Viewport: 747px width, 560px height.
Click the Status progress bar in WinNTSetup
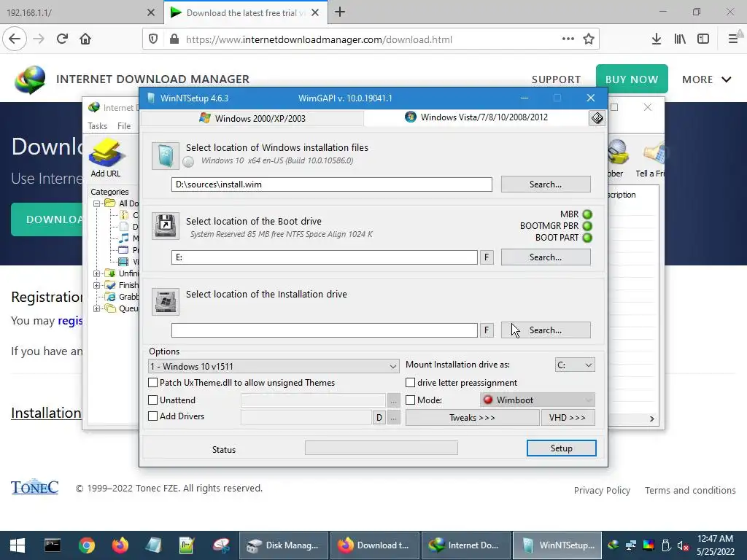point(381,448)
